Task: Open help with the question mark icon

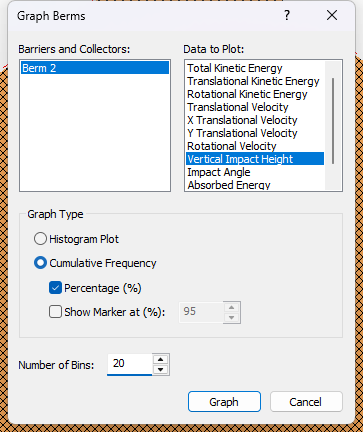Action: pyautogui.click(x=287, y=15)
